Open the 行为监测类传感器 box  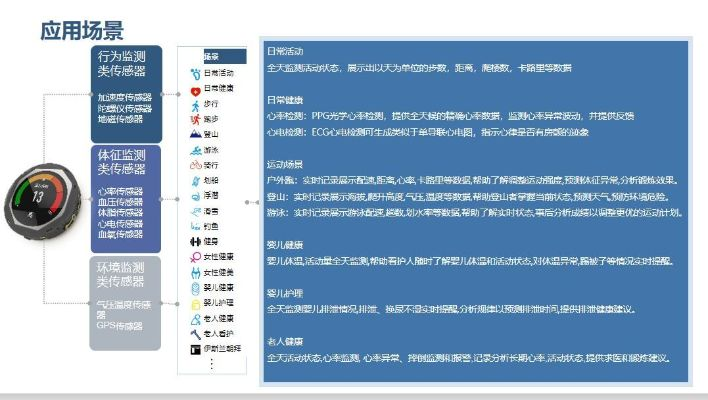coord(125,92)
